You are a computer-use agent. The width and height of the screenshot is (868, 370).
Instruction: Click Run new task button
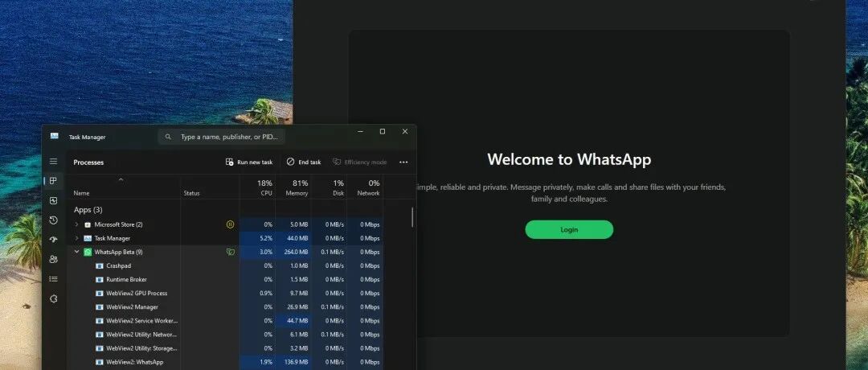[249, 162]
